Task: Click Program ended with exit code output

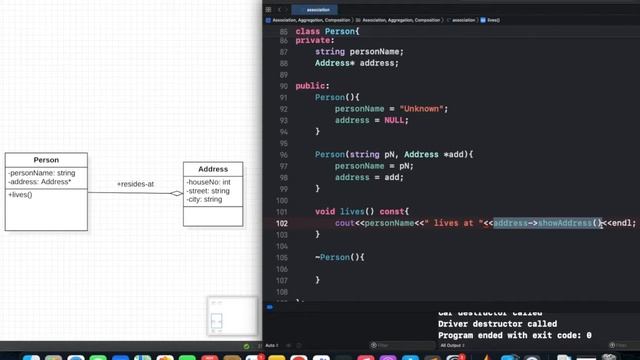Action: pos(515,335)
